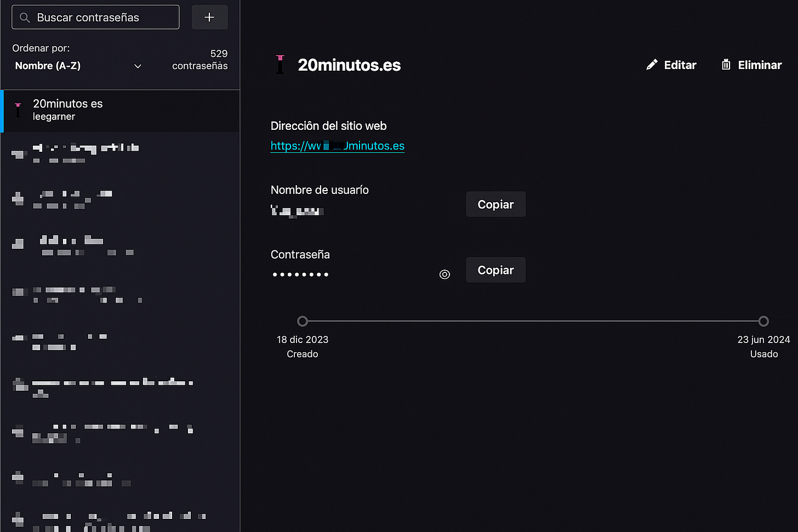The width and height of the screenshot is (798, 532).
Task: Add a new password with the plus button
Action: 209,17
